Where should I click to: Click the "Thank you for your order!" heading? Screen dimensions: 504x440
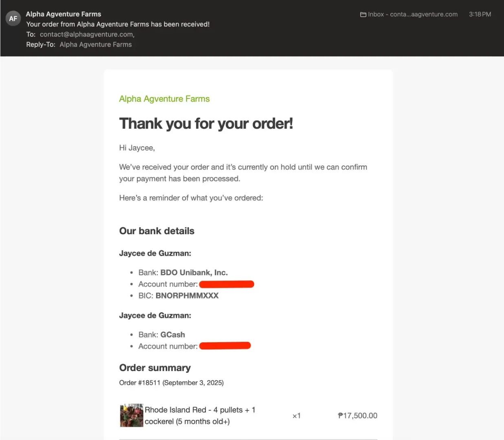coord(206,123)
